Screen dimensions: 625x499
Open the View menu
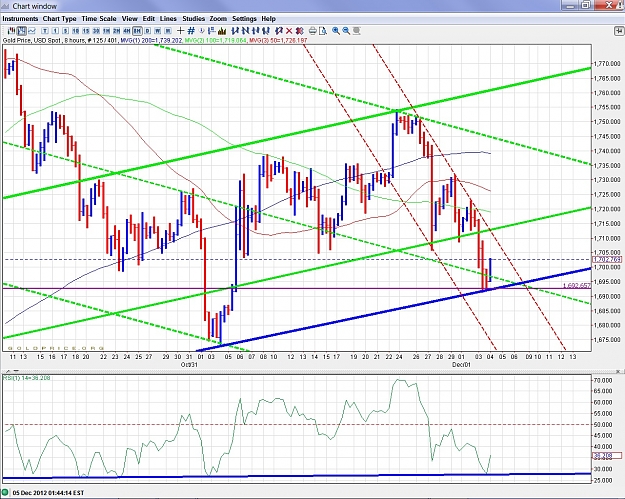point(130,19)
